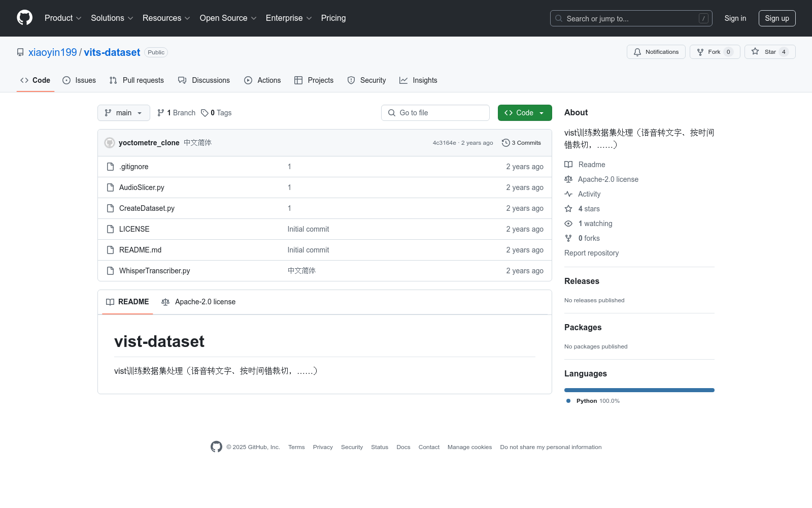Open the Docs footer link
812x508 pixels.
403,447
